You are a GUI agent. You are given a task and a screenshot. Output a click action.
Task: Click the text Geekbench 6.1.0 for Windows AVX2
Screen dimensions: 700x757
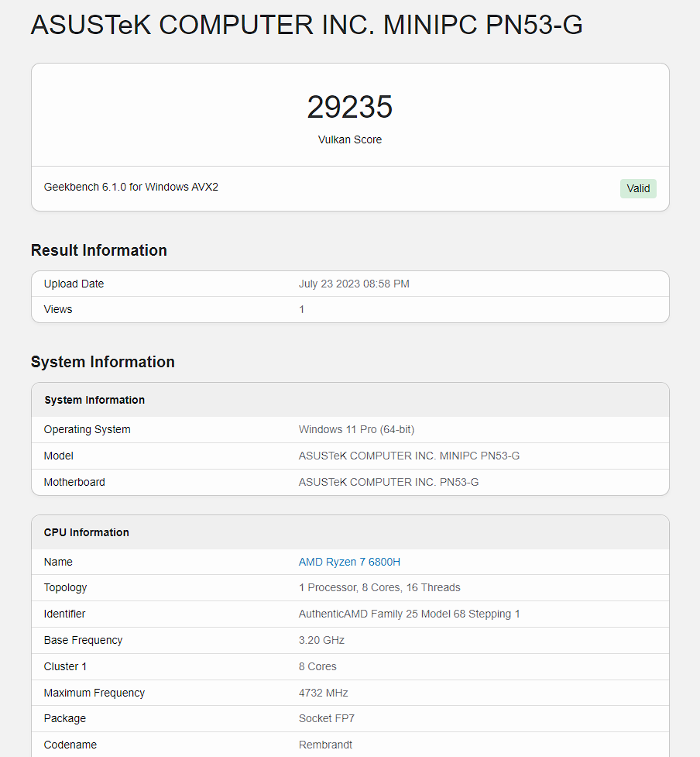coord(131,187)
